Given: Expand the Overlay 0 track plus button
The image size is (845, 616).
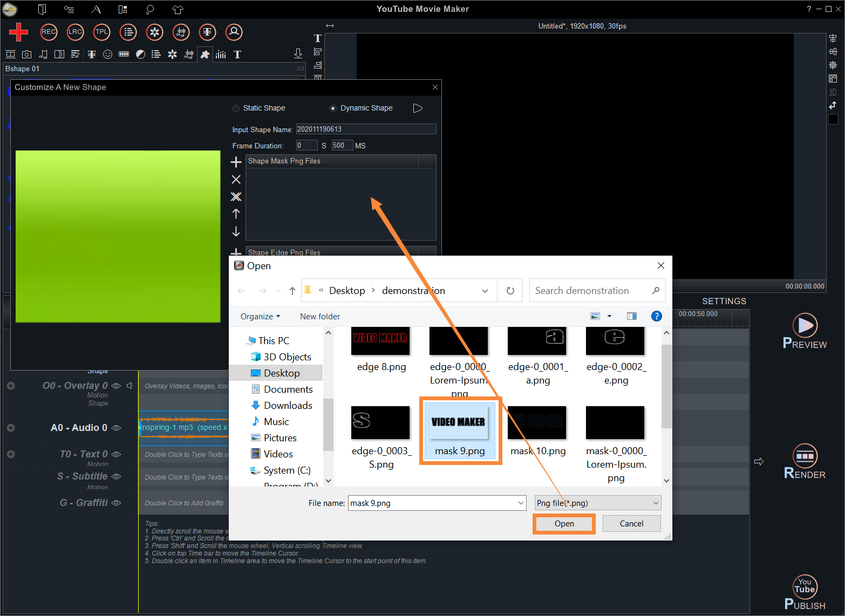Looking at the screenshot, I should click(11, 386).
